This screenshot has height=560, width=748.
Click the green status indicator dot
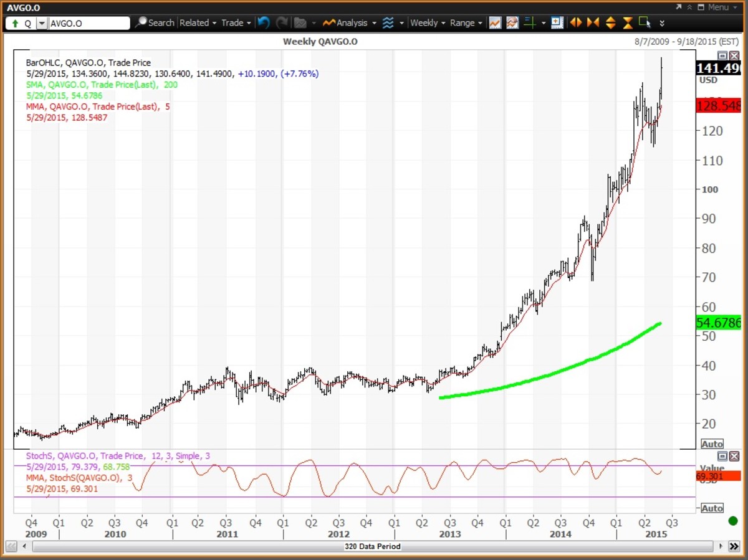732,521
